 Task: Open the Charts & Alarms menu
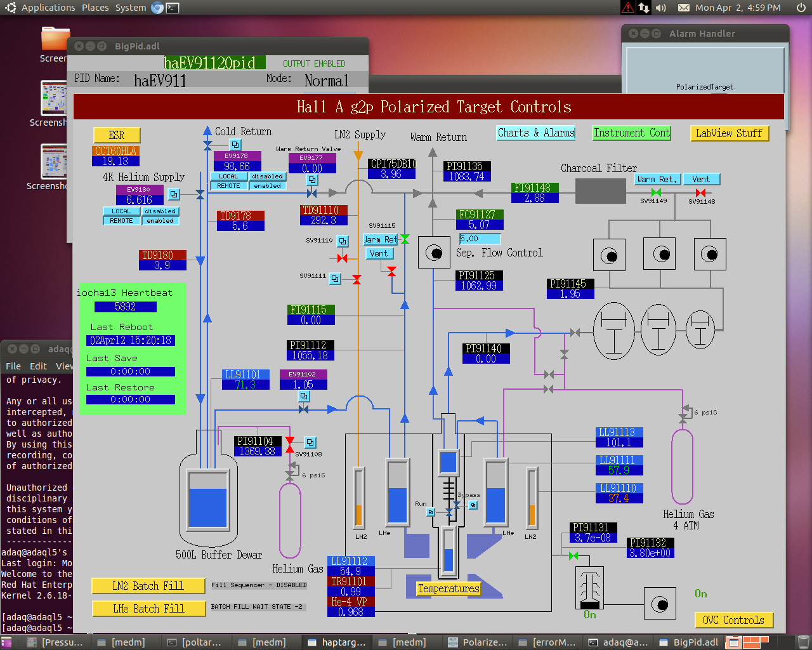pyautogui.click(x=536, y=133)
